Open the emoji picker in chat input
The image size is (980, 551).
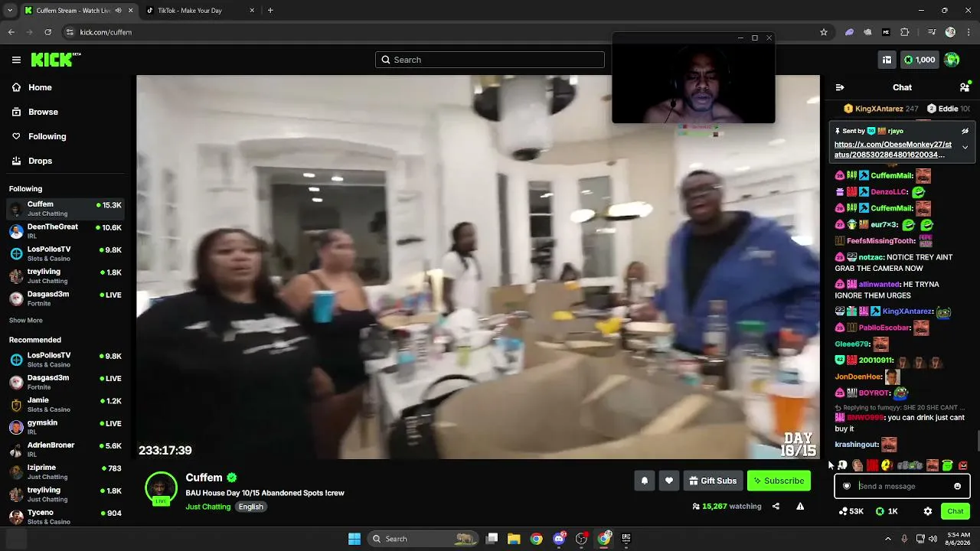click(x=957, y=486)
